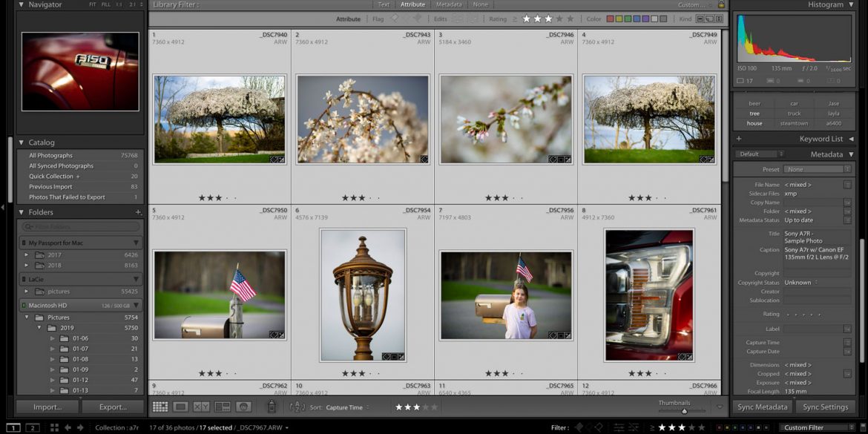This screenshot has height=434, width=868.
Task: Open the second window display button 2
Action: pyautogui.click(x=33, y=427)
